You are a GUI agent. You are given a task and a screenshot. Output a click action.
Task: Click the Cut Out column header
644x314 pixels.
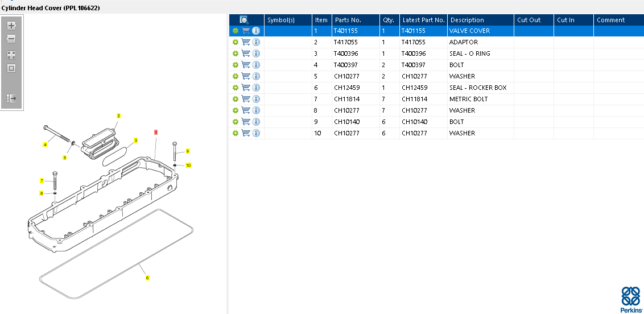(x=534, y=20)
